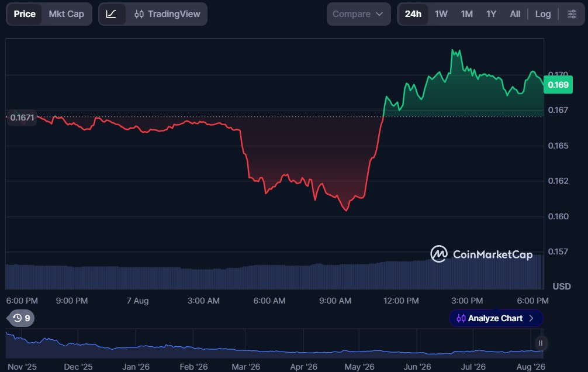Switch to the line chart view icon

(x=112, y=14)
